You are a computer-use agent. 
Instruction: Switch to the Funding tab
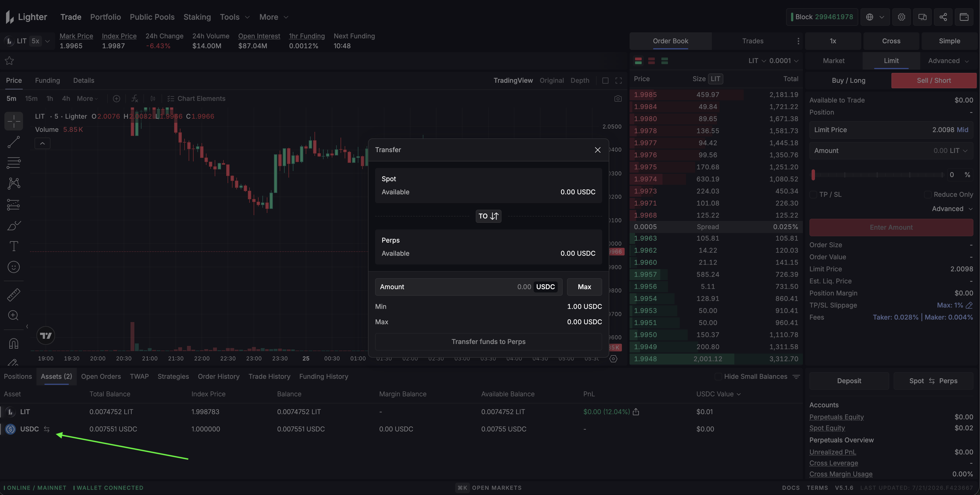[x=47, y=81]
